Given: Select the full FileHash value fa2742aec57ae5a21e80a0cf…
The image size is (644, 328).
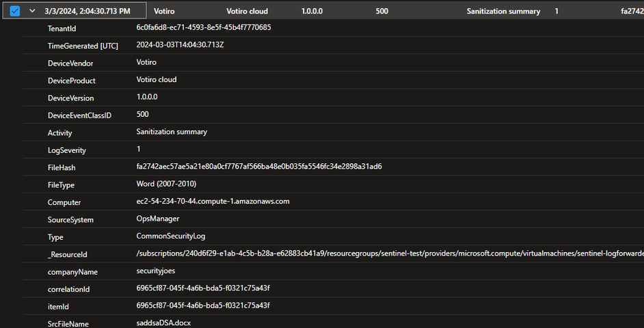Looking at the screenshot, I should [x=259, y=167].
